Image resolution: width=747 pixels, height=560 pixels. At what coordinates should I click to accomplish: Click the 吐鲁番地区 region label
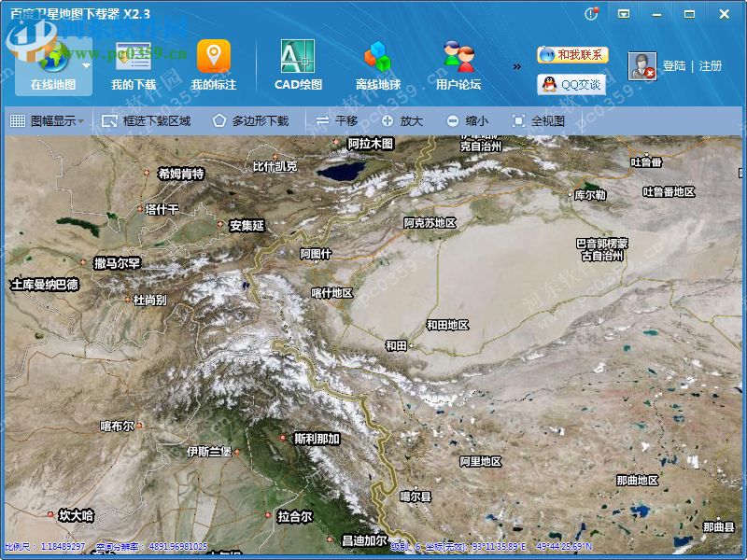(x=669, y=192)
